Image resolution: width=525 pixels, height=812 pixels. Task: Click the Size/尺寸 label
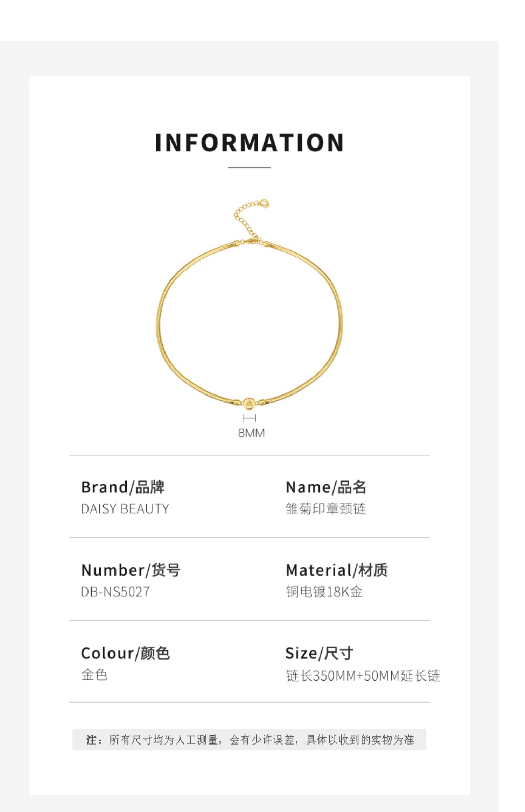coord(319,653)
